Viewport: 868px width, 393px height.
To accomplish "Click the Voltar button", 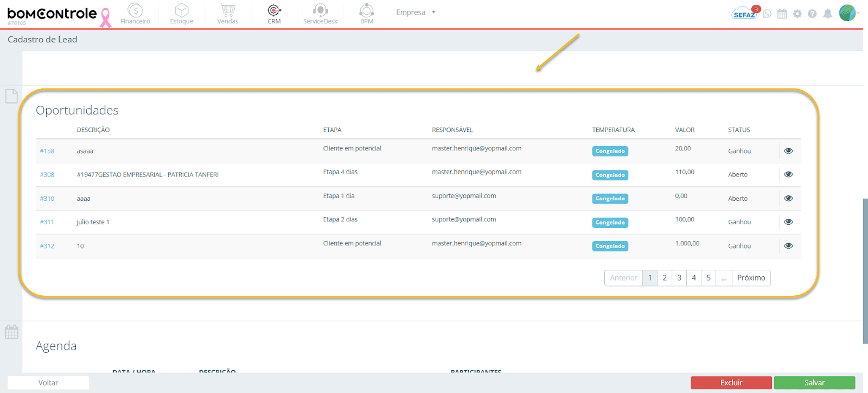I will point(48,383).
